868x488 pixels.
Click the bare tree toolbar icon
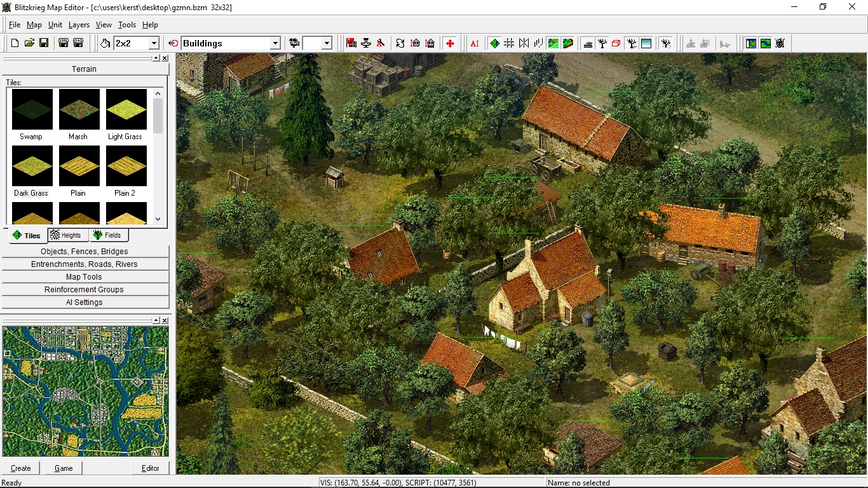coord(602,43)
